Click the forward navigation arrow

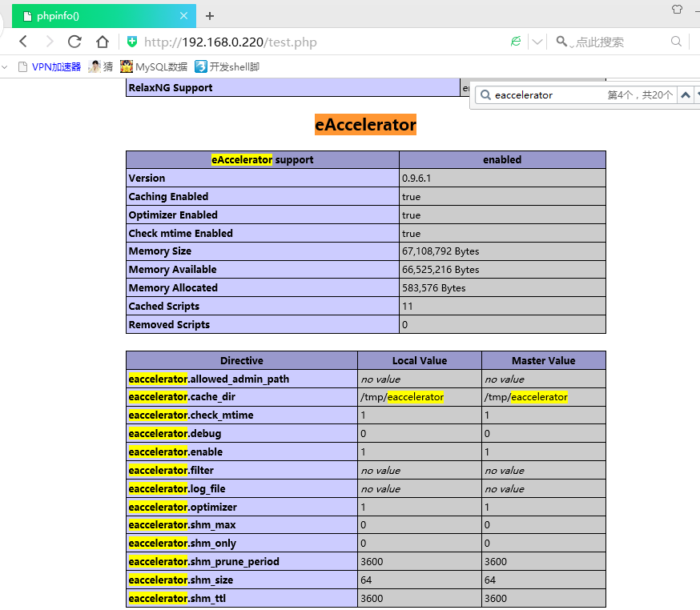[50, 42]
